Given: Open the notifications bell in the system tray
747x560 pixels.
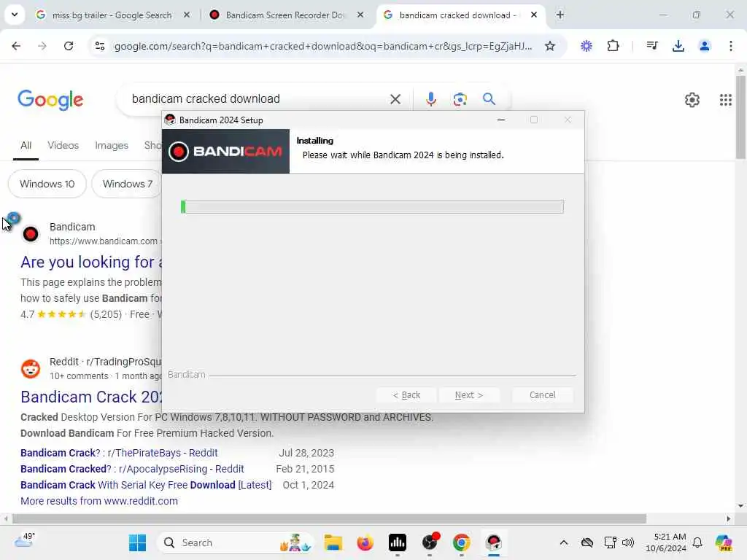Looking at the screenshot, I should tap(697, 542).
